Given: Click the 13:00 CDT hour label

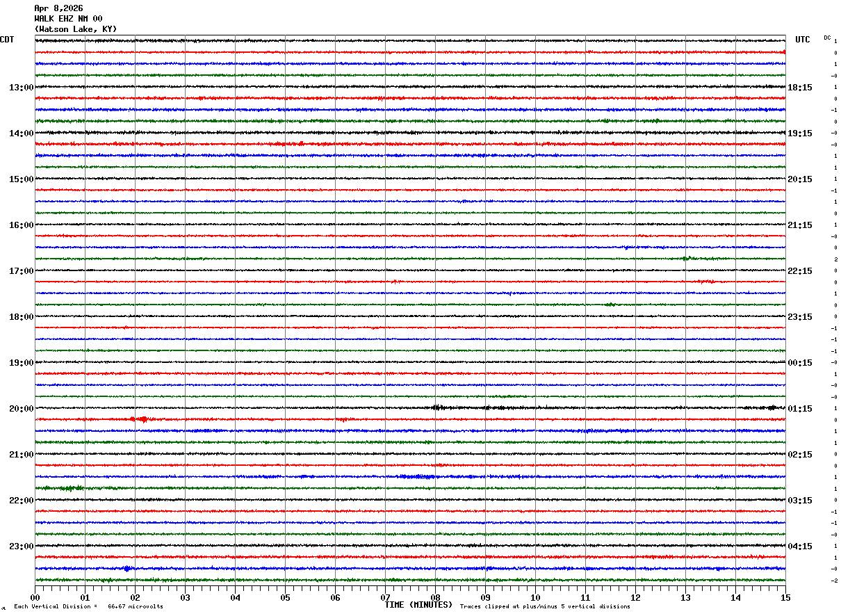Looking at the screenshot, I should click(x=21, y=88).
